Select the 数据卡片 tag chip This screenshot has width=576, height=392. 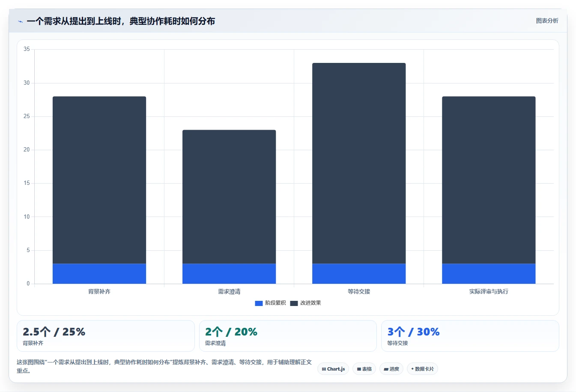click(422, 369)
